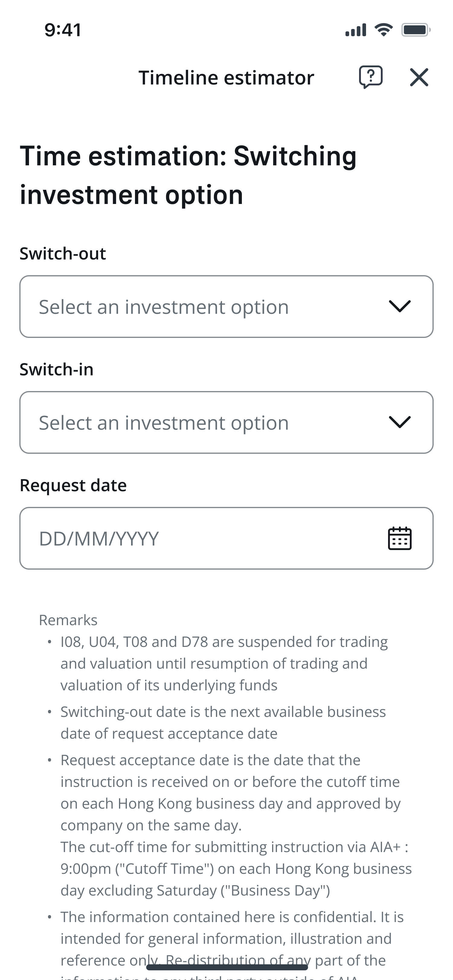Click the chevron arrow in the Switch-out field
Viewport: 453px width, 980px height.
399,306
